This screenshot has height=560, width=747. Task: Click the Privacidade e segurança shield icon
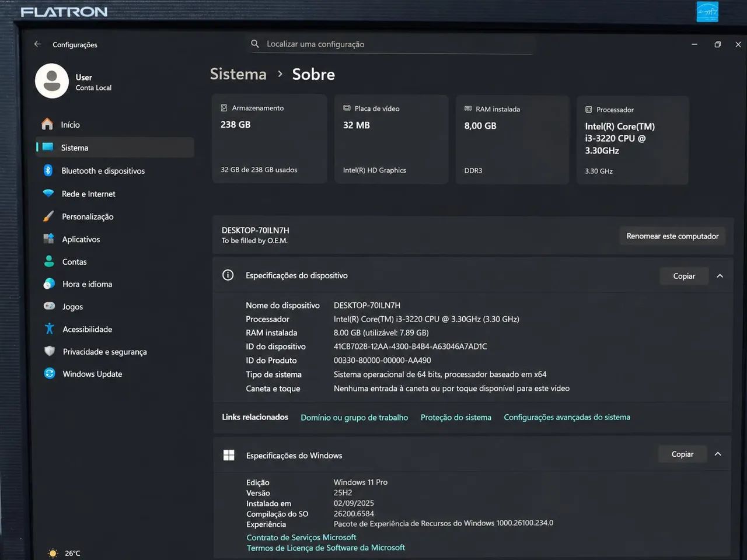click(50, 351)
